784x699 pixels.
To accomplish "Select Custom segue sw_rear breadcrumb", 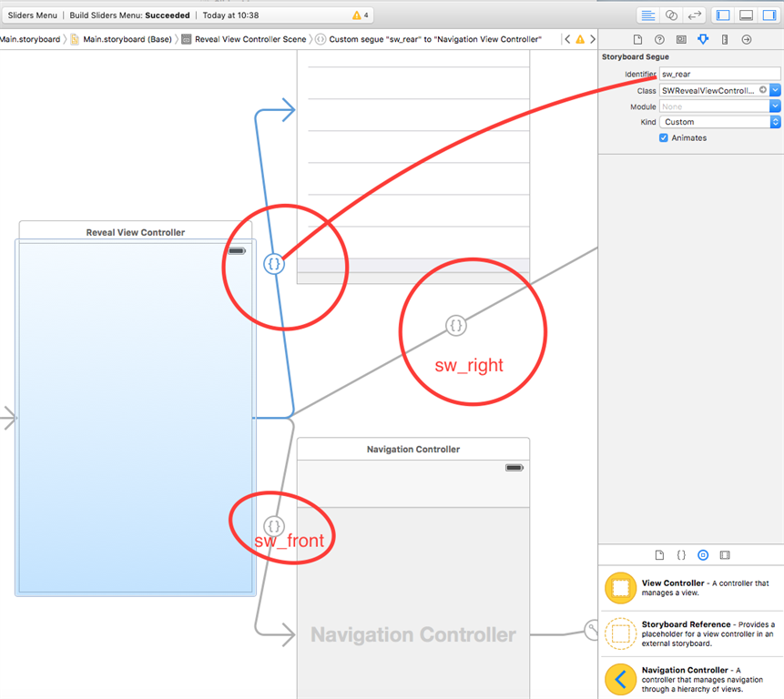I will point(429,39).
